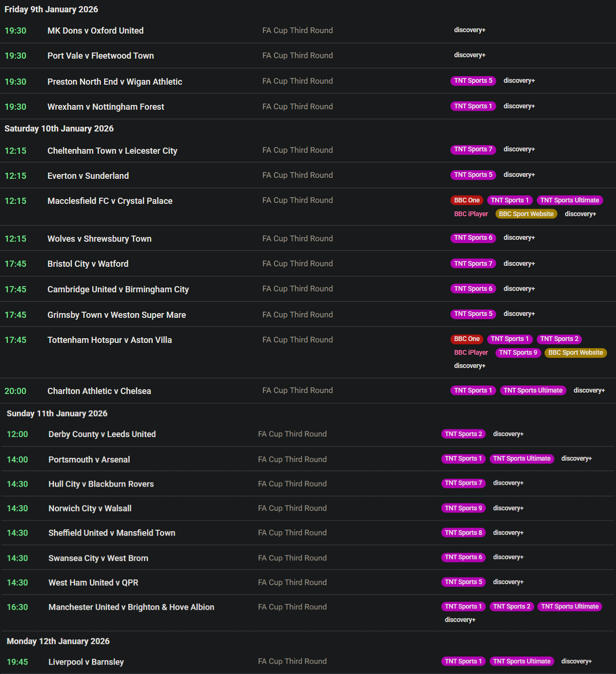Click BBC Sport Website badge for Tottenham match

point(576,353)
